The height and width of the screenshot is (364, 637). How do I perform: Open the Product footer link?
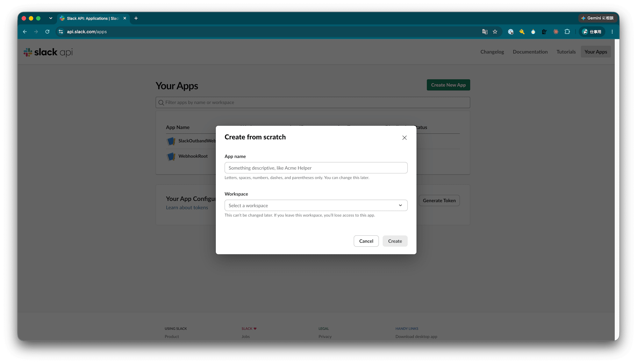(172, 337)
